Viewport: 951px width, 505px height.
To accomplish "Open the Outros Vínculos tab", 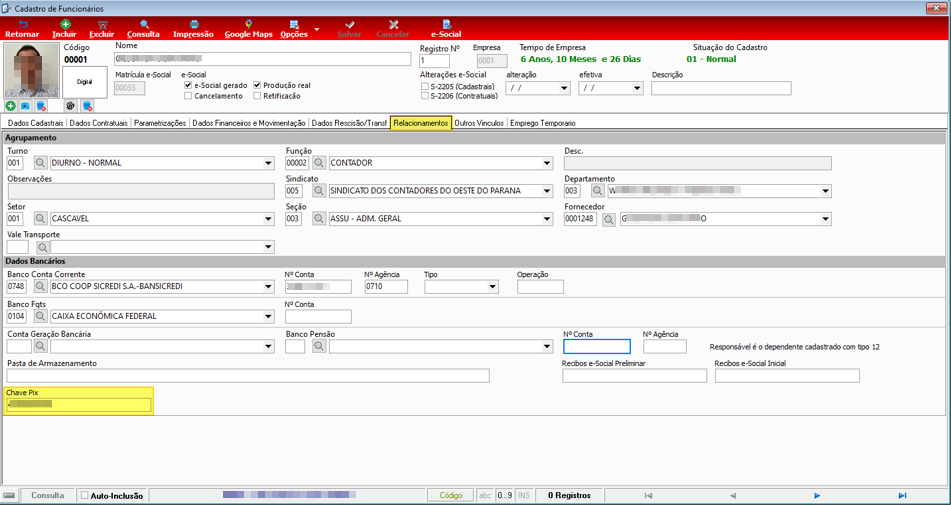I will coord(479,123).
